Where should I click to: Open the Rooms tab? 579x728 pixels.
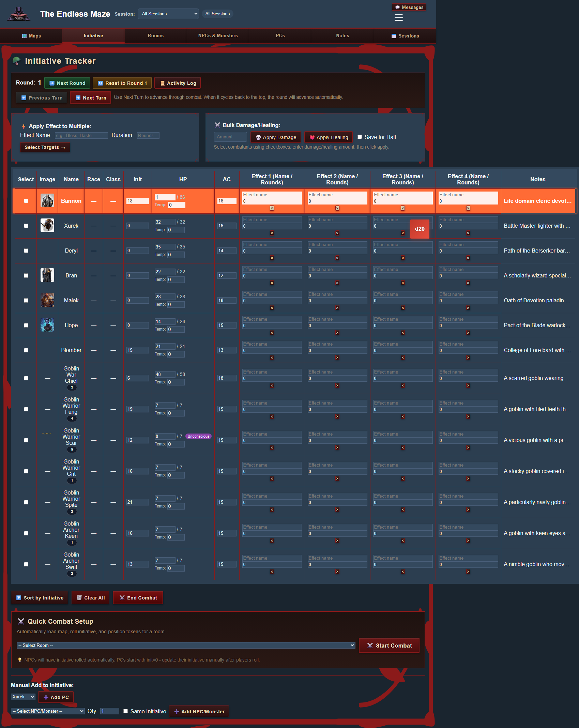pos(155,35)
